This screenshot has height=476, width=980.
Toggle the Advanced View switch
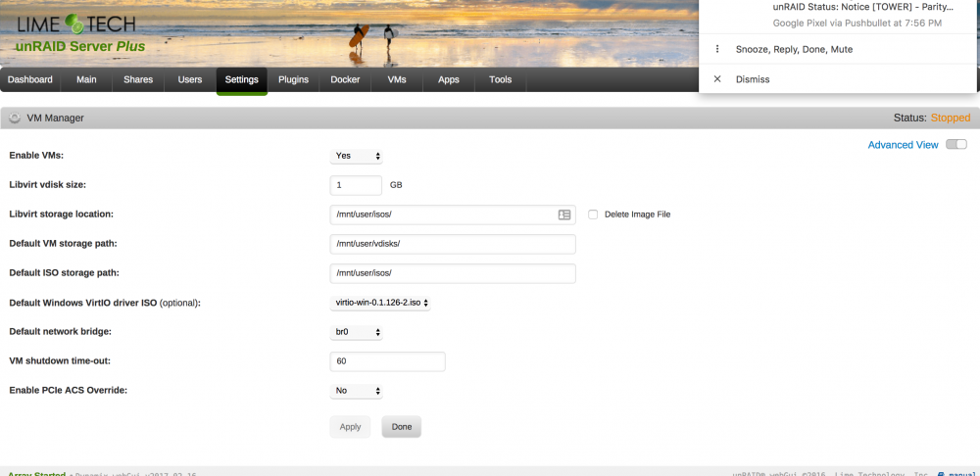point(956,144)
